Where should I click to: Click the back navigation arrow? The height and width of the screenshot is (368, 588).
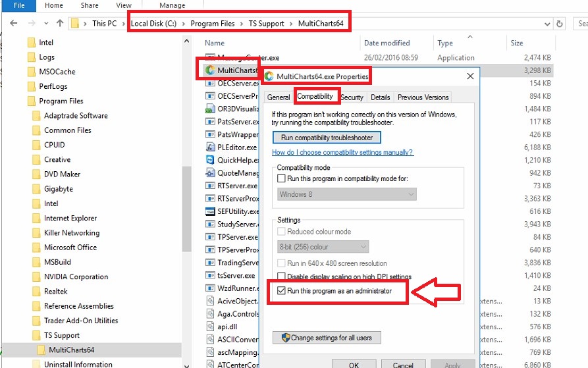tap(14, 23)
